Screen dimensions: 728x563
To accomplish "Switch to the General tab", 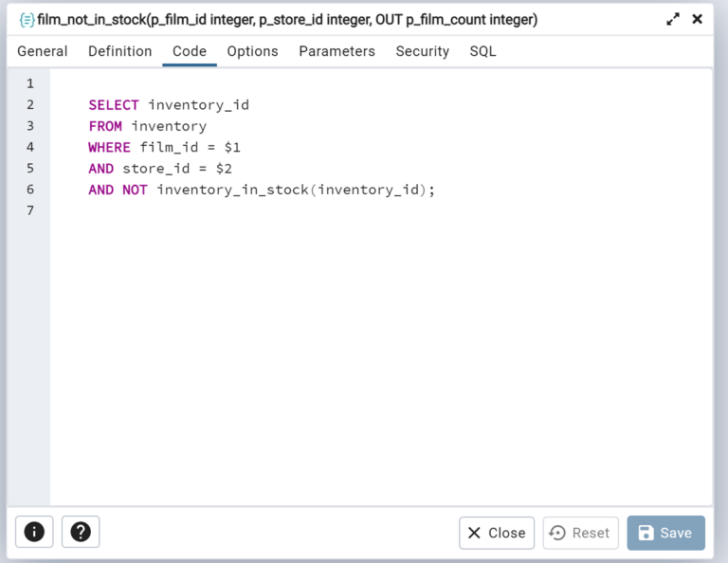I will (43, 51).
